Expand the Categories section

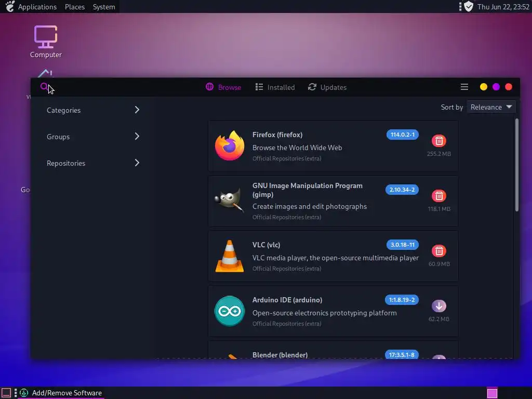point(94,110)
